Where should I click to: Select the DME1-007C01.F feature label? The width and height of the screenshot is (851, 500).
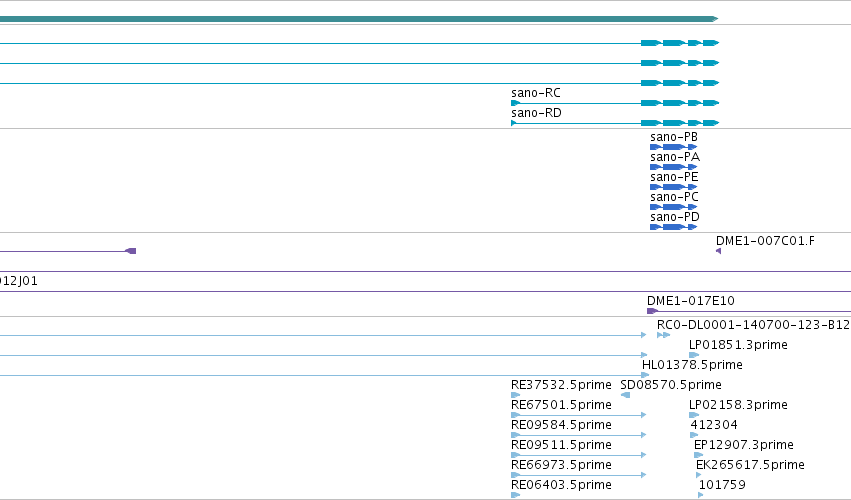(x=765, y=240)
